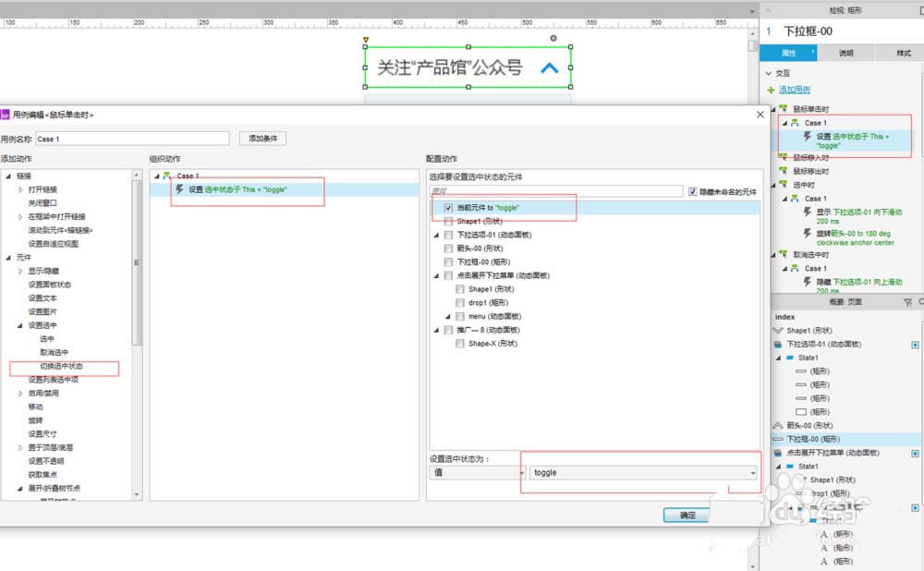The width and height of the screenshot is (924, 571).
Task: Collapse the 设置选中 action group
Action: click(20, 325)
